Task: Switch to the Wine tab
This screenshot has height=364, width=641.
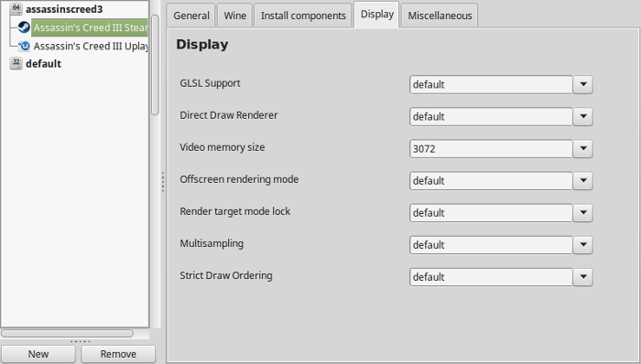Action: point(235,16)
